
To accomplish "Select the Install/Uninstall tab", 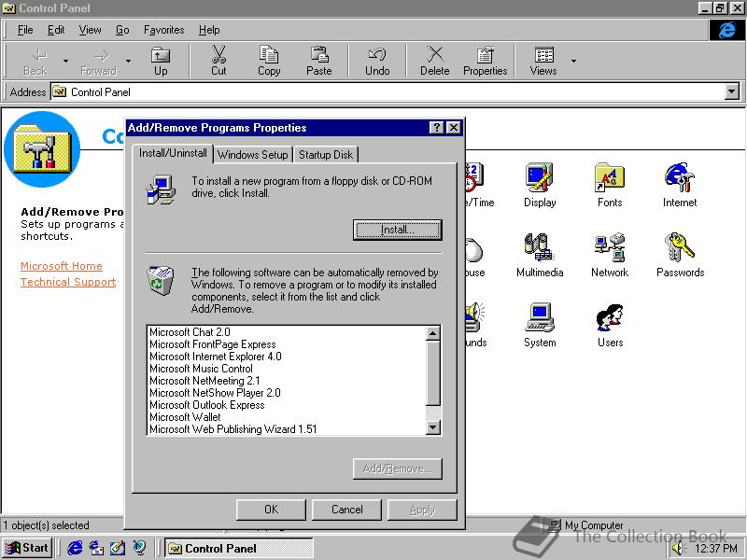I will click(x=173, y=153).
